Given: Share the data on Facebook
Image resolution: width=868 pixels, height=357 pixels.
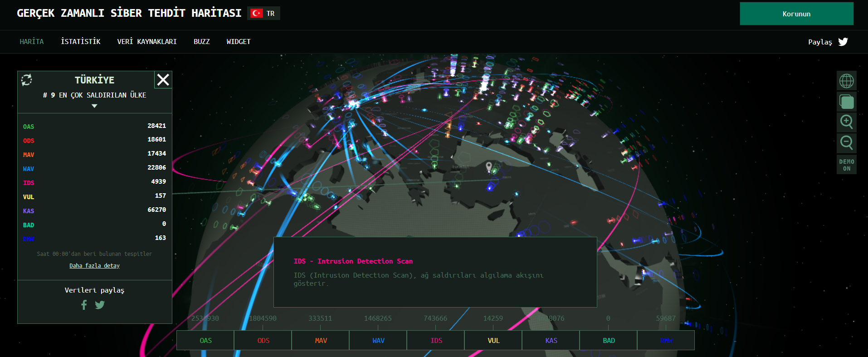Looking at the screenshot, I should (x=84, y=305).
